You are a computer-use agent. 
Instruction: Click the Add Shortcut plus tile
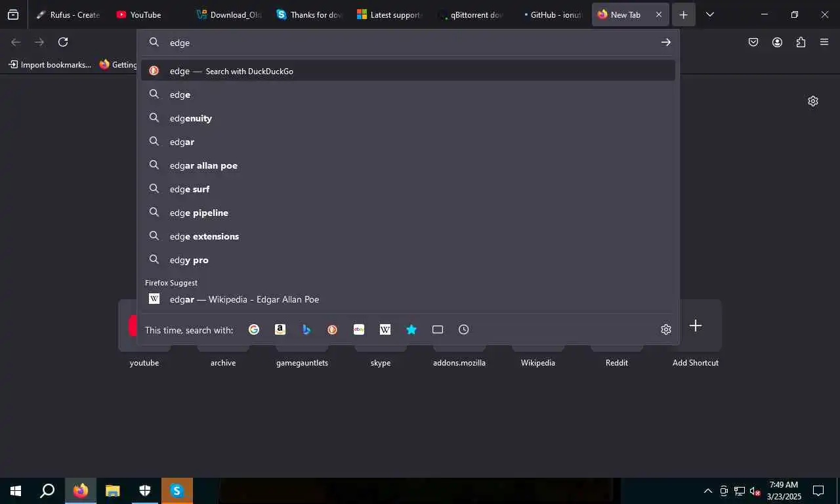[x=696, y=326]
